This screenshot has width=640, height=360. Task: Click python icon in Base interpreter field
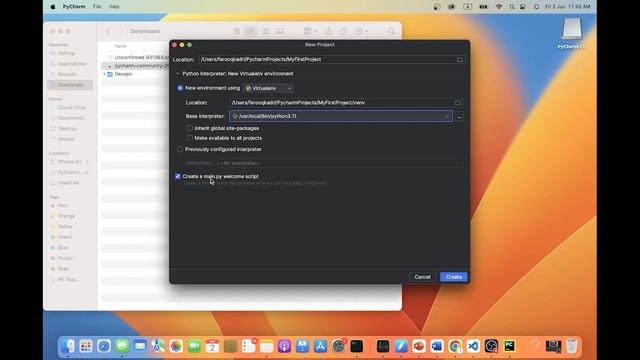[235, 116]
